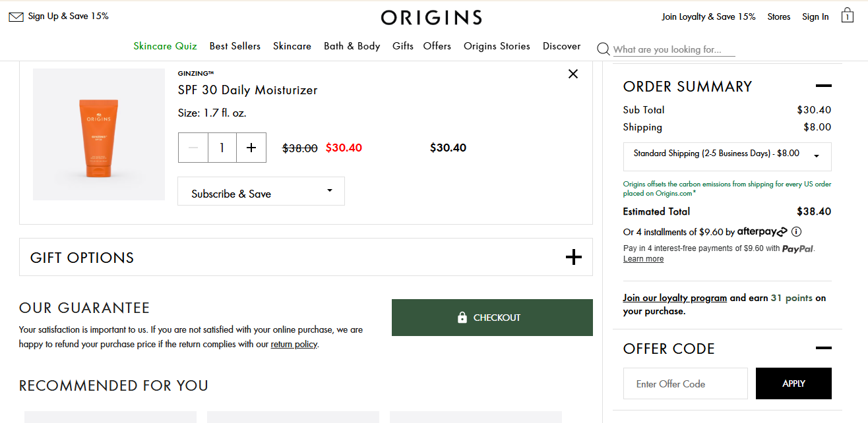Click the Checkout button
Screen dimensions: 868x423
point(492,317)
